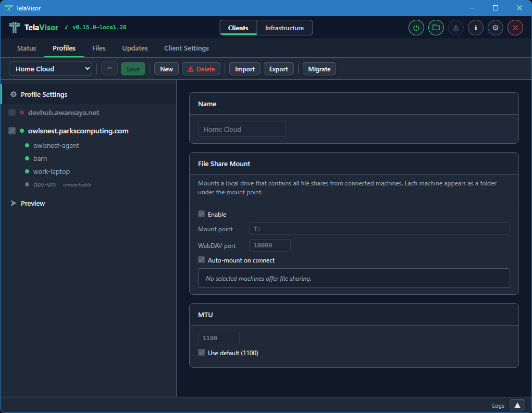This screenshot has height=413, width=532.
Task: Go to the Updates tab
Action: (x=135, y=48)
